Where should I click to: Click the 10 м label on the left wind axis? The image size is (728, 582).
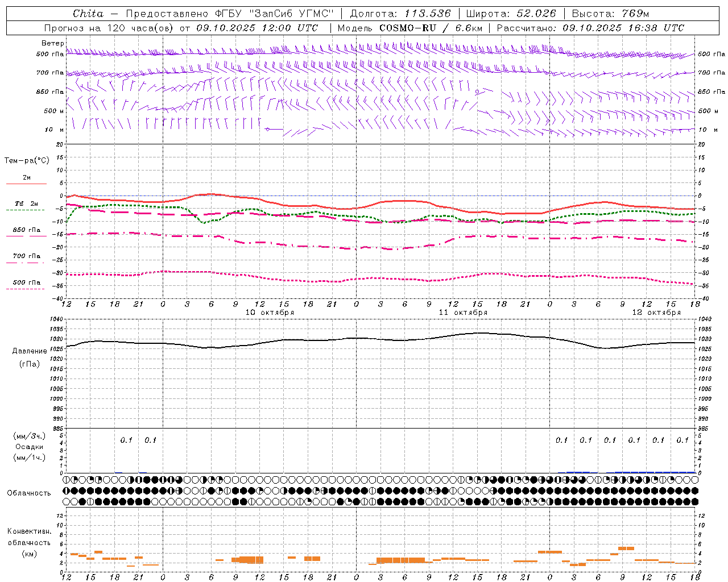click(54, 130)
